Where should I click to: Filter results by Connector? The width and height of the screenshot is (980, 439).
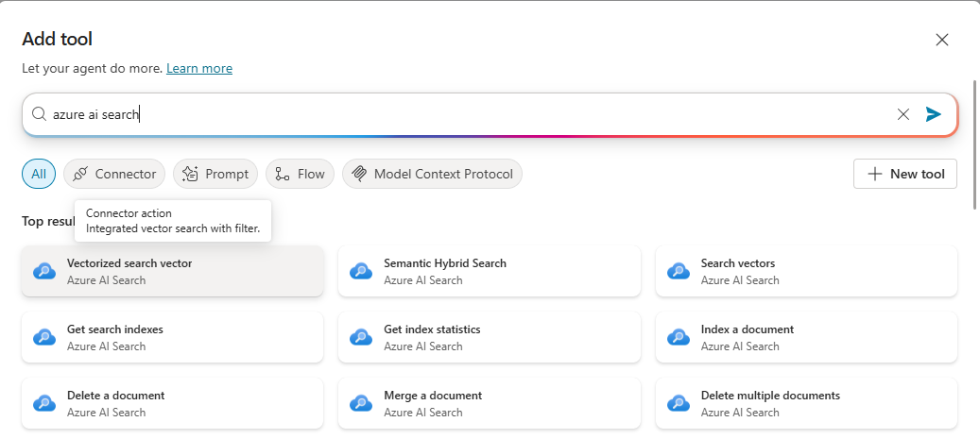114,174
